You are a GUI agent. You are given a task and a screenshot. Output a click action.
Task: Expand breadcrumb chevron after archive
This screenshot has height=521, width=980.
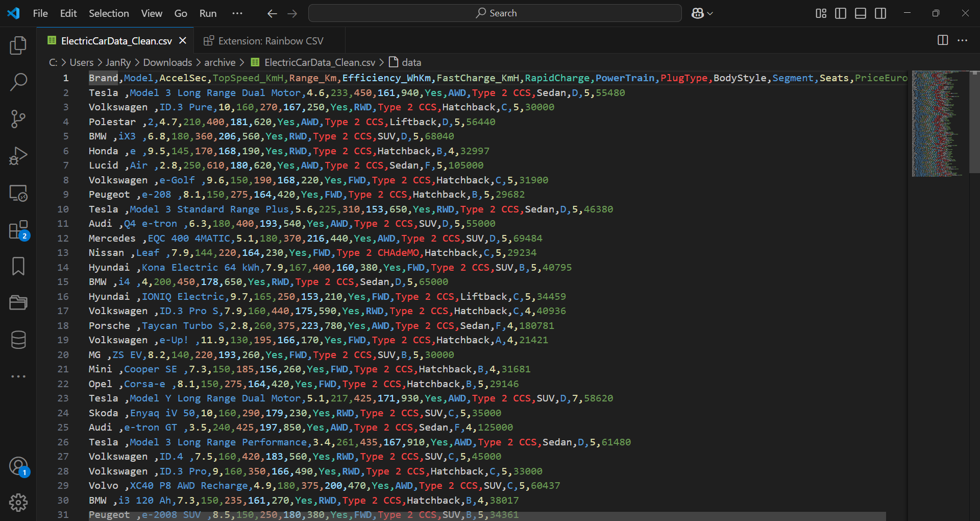tap(242, 62)
